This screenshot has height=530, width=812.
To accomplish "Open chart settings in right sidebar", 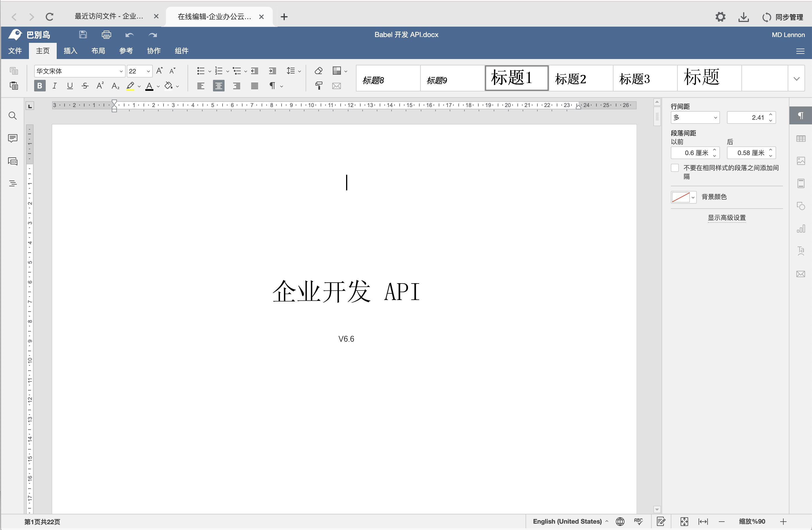I will tap(801, 229).
